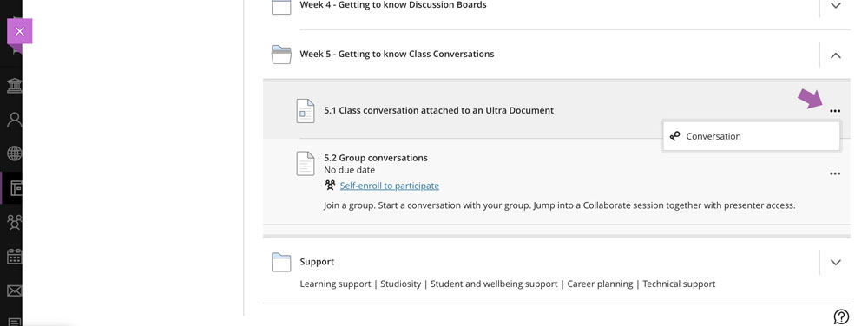Open the three-dot menu for 5.2
Viewport: 868px width, 326px height.
pyautogui.click(x=835, y=173)
